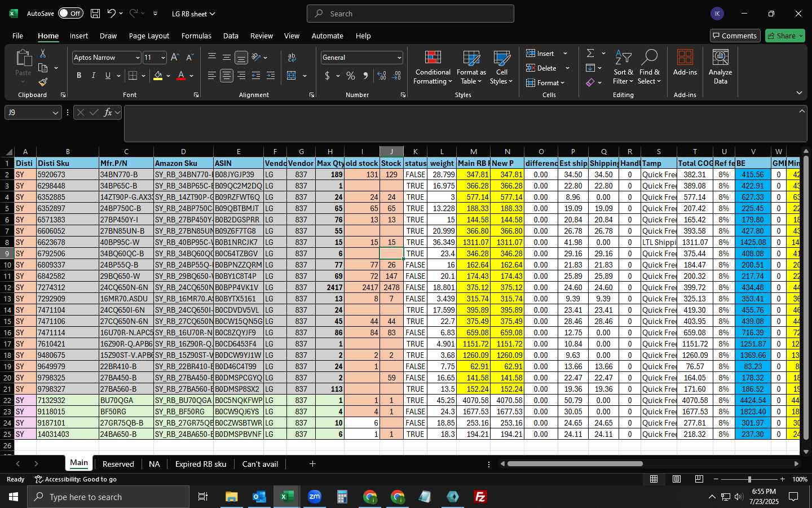This screenshot has width=812, height=508.
Task: Open Zoom from the taskbar
Action: click(315, 497)
